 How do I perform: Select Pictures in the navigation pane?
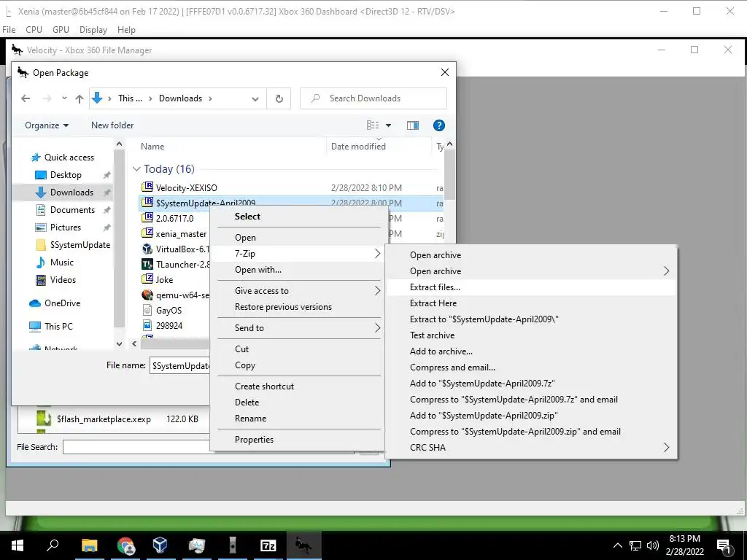tap(65, 227)
